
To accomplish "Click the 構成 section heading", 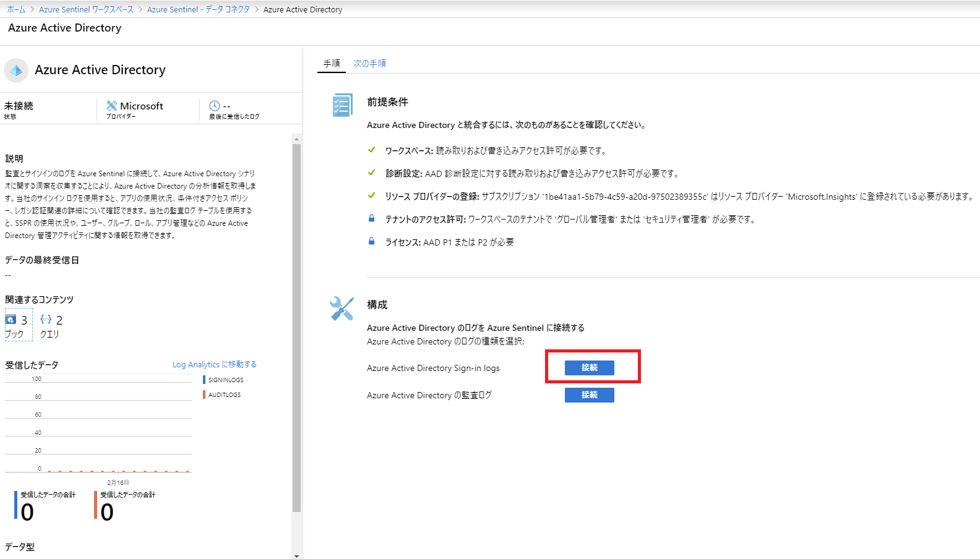I will (x=377, y=304).
